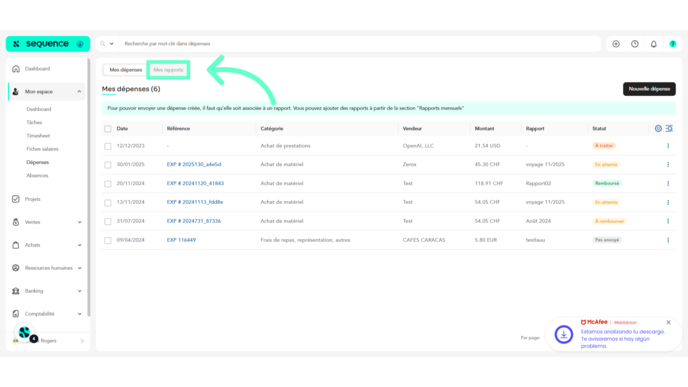Close the McAfee WebAdvisor popup
Viewport: 688px width, 387px height.
pos(668,322)
